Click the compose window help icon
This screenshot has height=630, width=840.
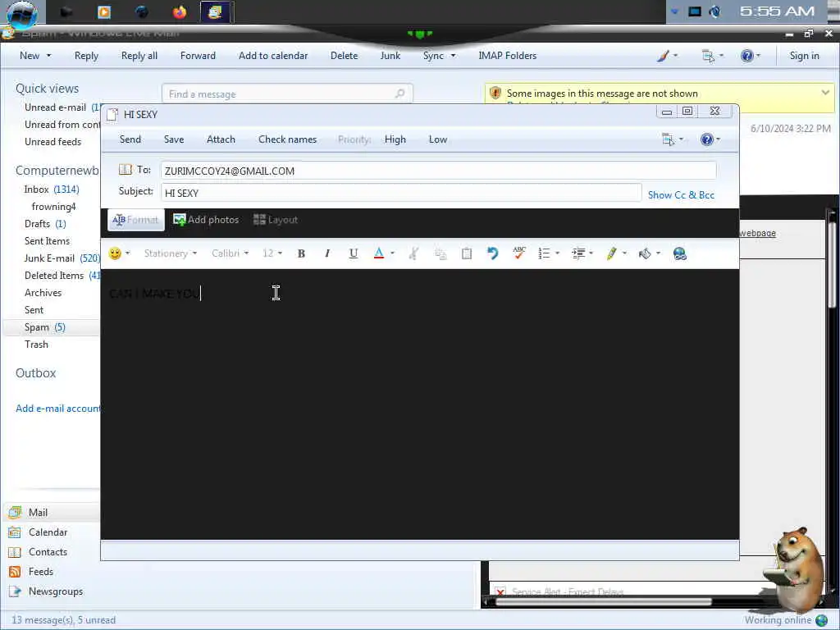pyautogui.click(x=706, y=139)
